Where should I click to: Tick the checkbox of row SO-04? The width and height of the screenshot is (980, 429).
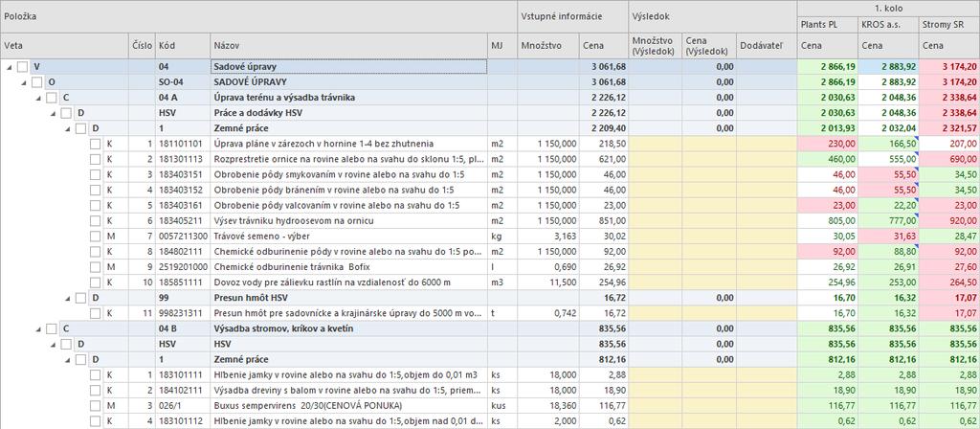click(x=37, y=82)
